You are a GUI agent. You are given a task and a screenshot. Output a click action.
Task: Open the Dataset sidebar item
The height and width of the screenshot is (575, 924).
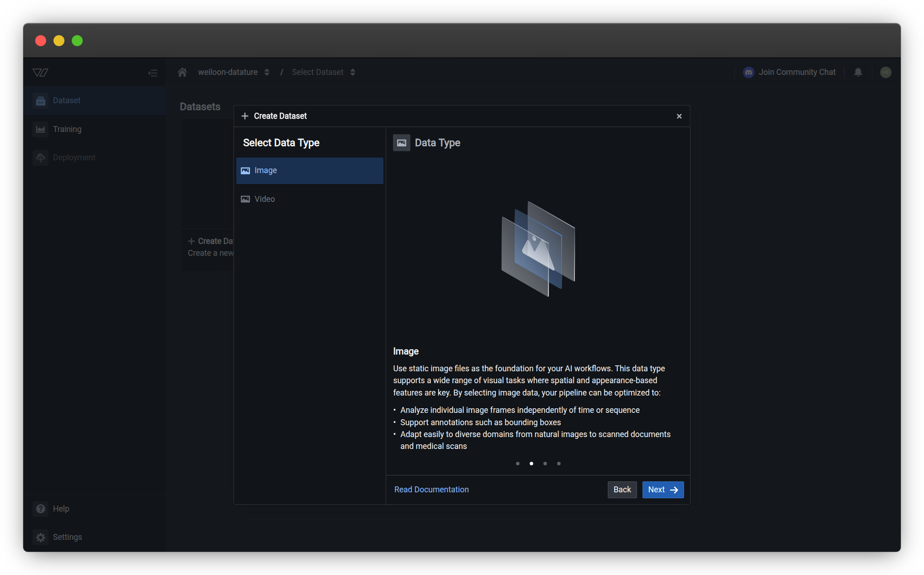coord(67,100)
